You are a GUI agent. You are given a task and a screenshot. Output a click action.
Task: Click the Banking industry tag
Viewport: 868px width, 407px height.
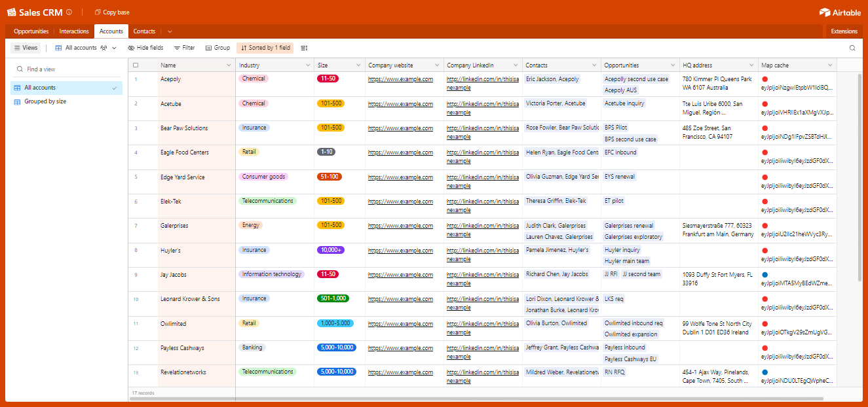point(252,347)
